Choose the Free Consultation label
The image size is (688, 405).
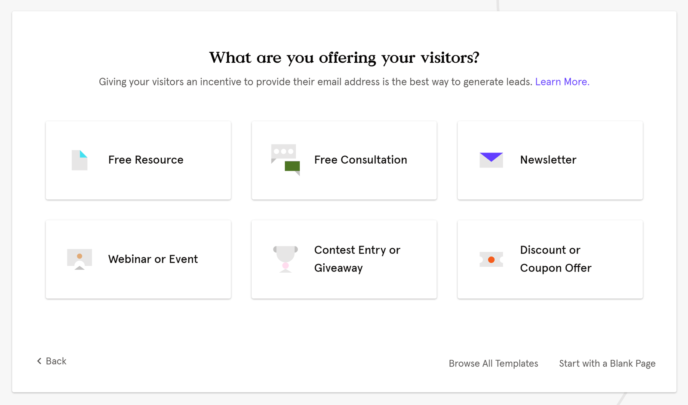(360, 160)
